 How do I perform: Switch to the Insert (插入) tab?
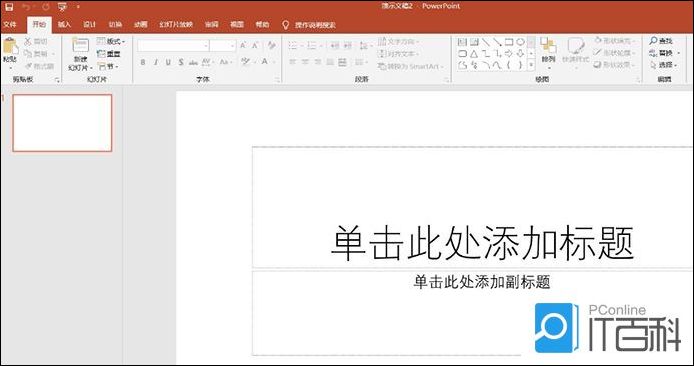pos(64,24)
